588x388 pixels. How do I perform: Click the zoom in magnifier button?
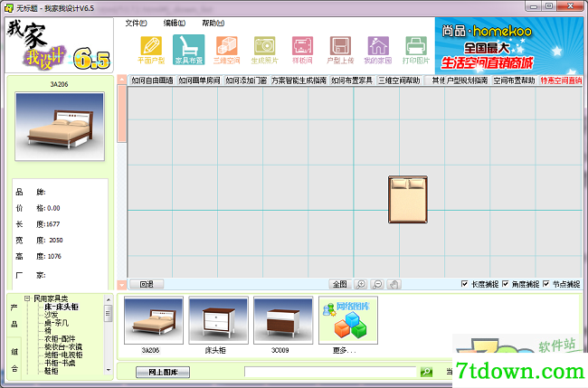click(x=360, y=285)
